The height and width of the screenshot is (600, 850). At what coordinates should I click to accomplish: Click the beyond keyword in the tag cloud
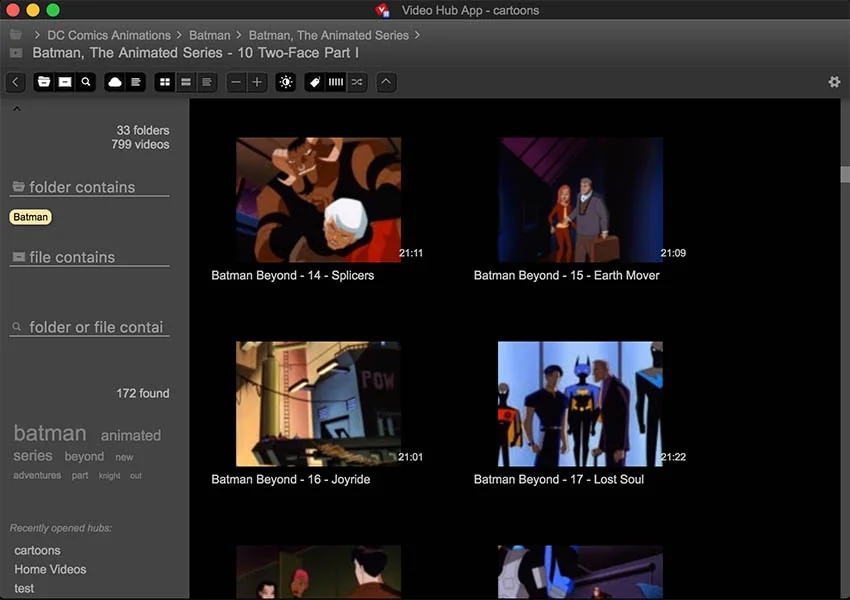click(84, 456)
